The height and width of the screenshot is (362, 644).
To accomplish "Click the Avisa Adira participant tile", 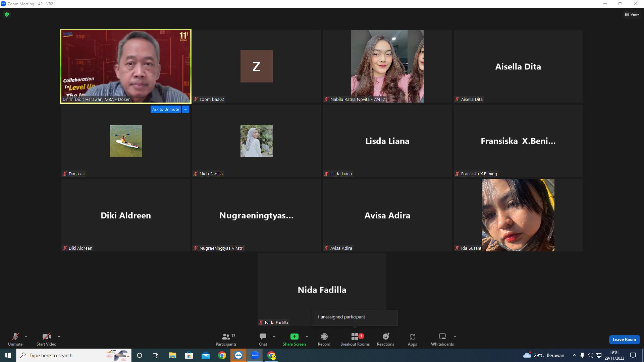I will point(387,215).
